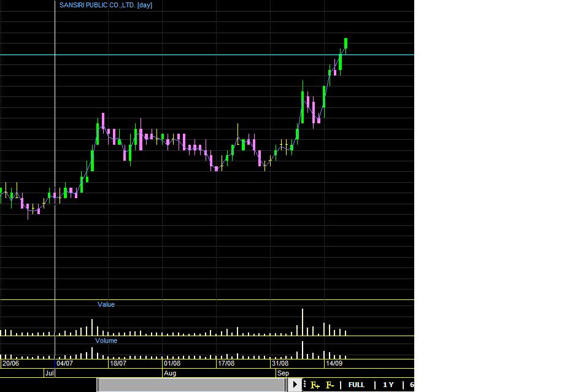Select the 18/07 date on axis
Viewport: 575px width, 392px height.
point(118,363)
